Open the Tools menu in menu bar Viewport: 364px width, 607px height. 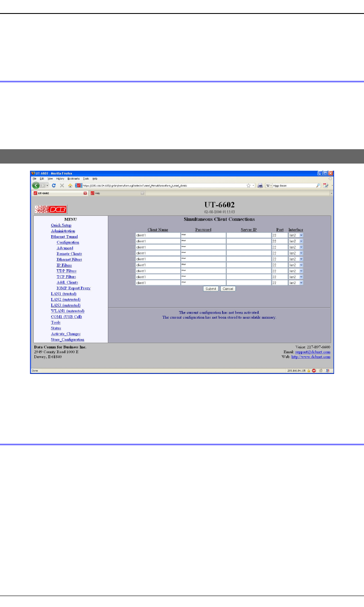pyautogui.click(x=86, y=179)
